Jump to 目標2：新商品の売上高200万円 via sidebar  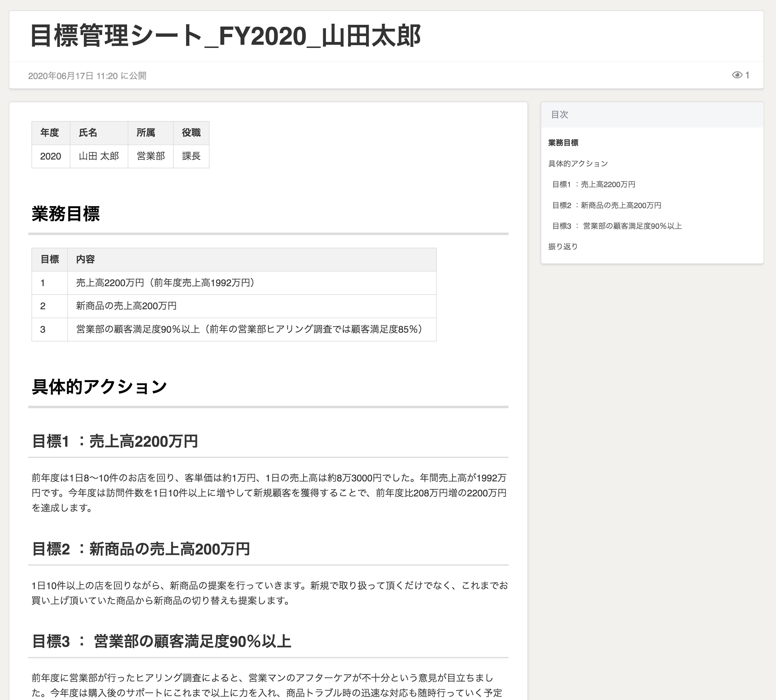(x=607, y=205)
